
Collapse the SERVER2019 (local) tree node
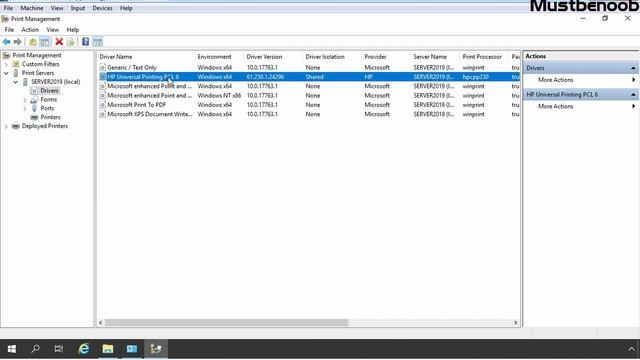[16, 82]
